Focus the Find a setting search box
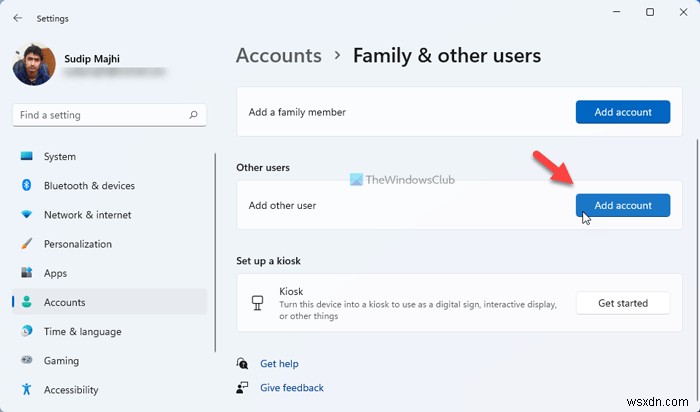 pos(100,115)
